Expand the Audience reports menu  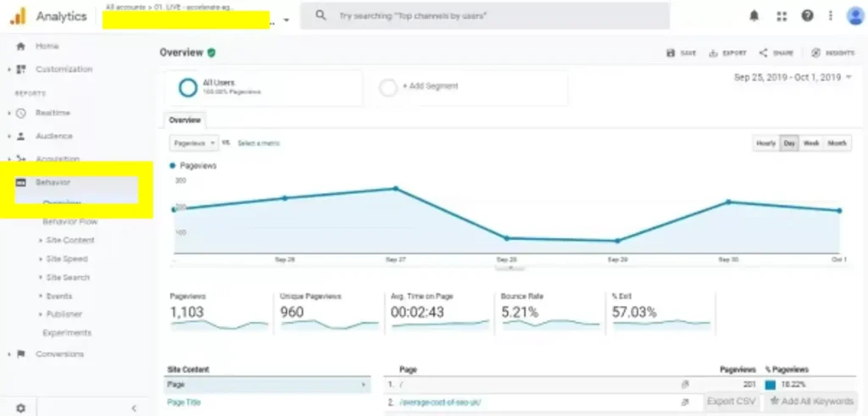coord(53,136)
